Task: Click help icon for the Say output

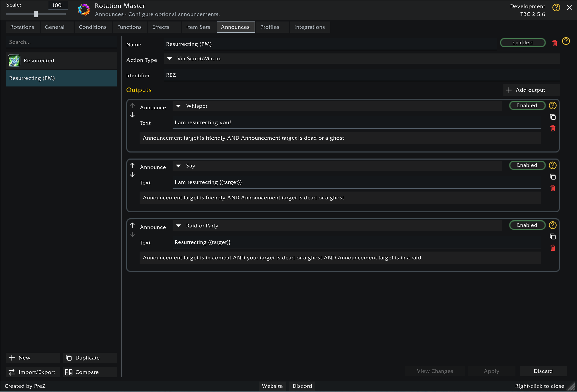Action: tap(553, 165)
